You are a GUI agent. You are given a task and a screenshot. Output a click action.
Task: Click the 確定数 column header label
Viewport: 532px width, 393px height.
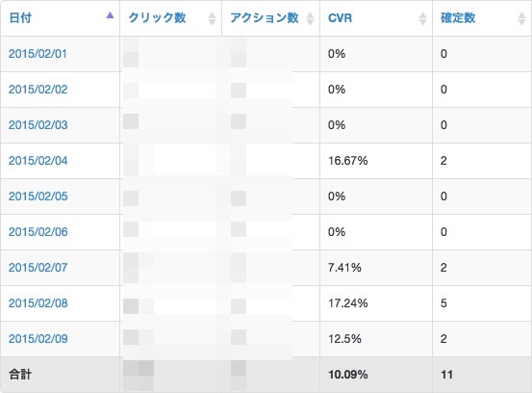(x=458, y=17)
